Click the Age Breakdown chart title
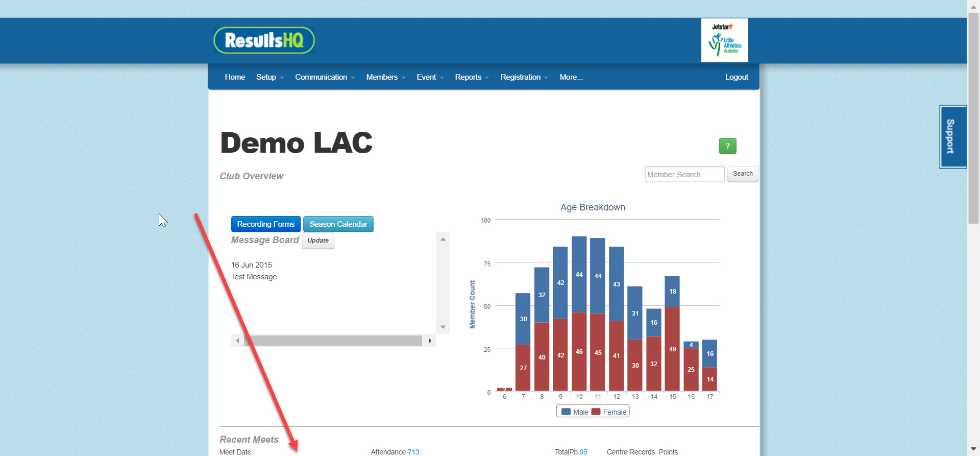Viewport: 980px width, 456px height. coord(593,207)
